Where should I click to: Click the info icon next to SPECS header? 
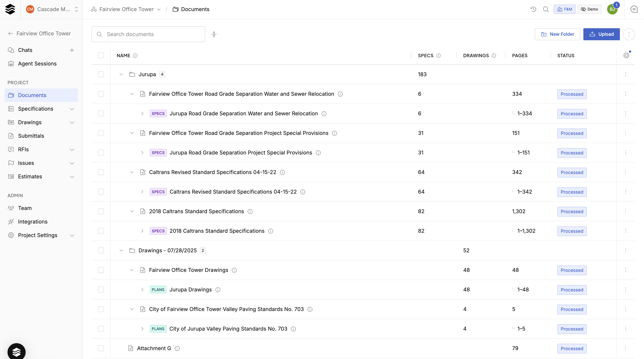[439, 56]
